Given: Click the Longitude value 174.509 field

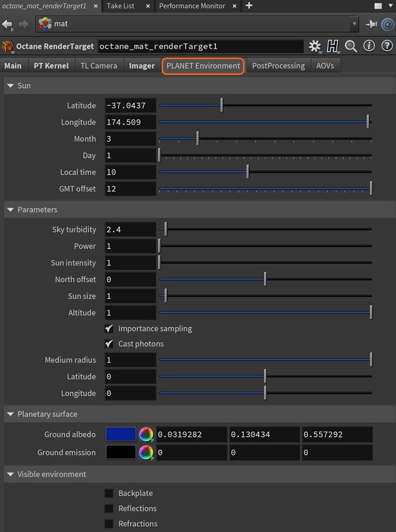Looking at the screenshot, I should (x=130, y=122).
